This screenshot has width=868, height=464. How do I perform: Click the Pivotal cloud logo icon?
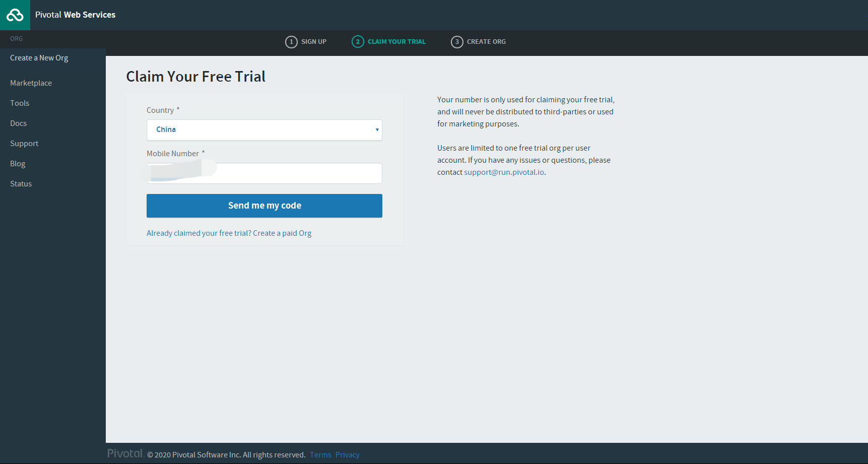[x=15, y=15]
